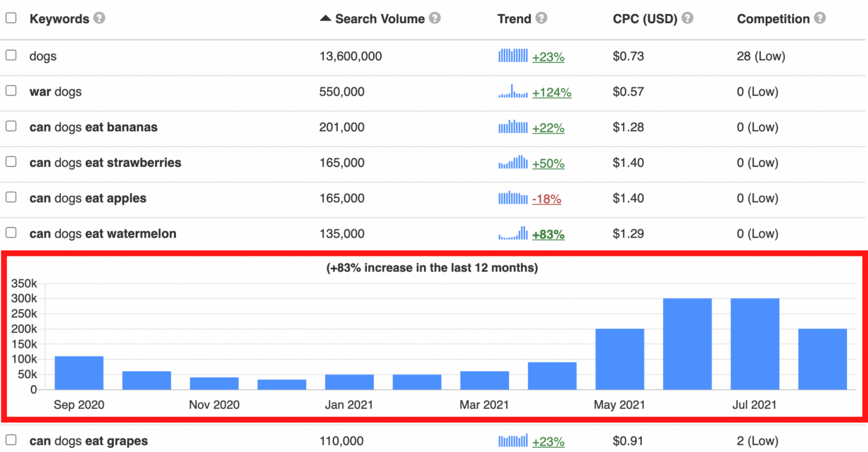Select checkbox for can dogs eat bananas
This screenshot has height=452, width=868.
[11, 127]
